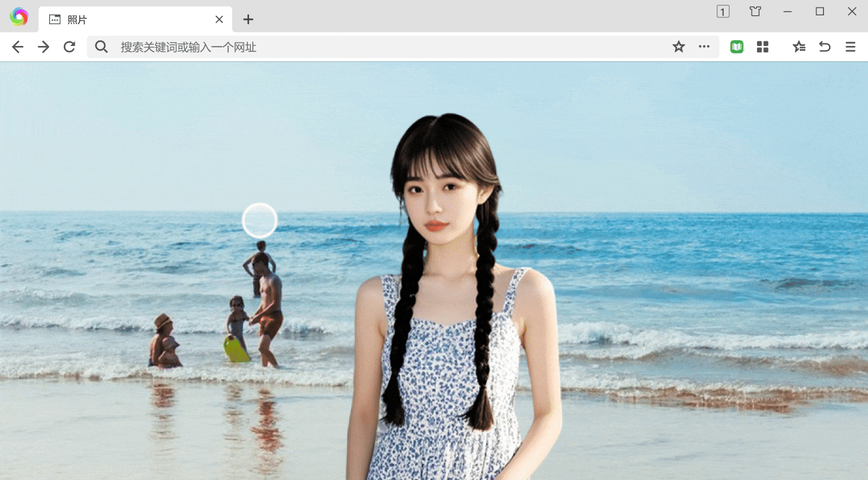Maximize the browser window
Screen dimensions: 868x480
tap(819, 11)
